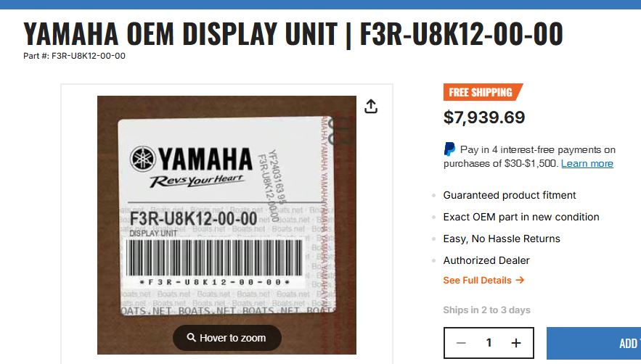Click the $7,939.69 price

click(484, 117)
